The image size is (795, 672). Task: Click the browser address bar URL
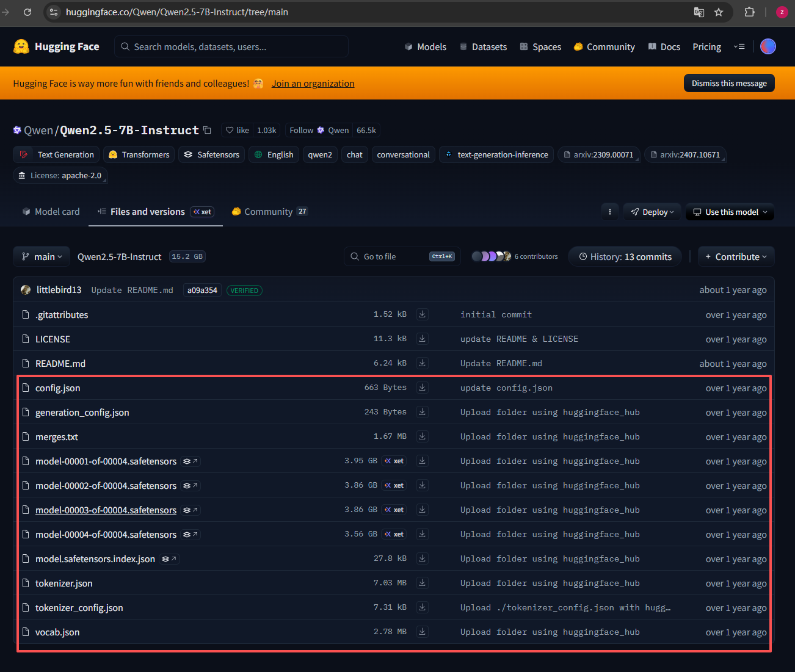point(177,12)
